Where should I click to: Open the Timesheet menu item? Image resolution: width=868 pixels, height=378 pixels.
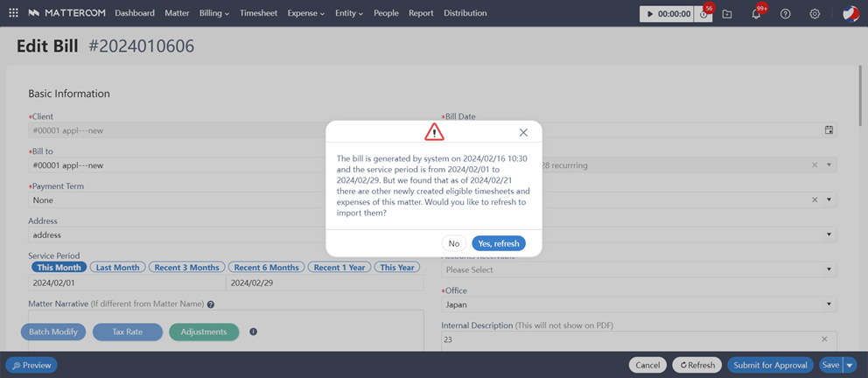pos(258,13)
